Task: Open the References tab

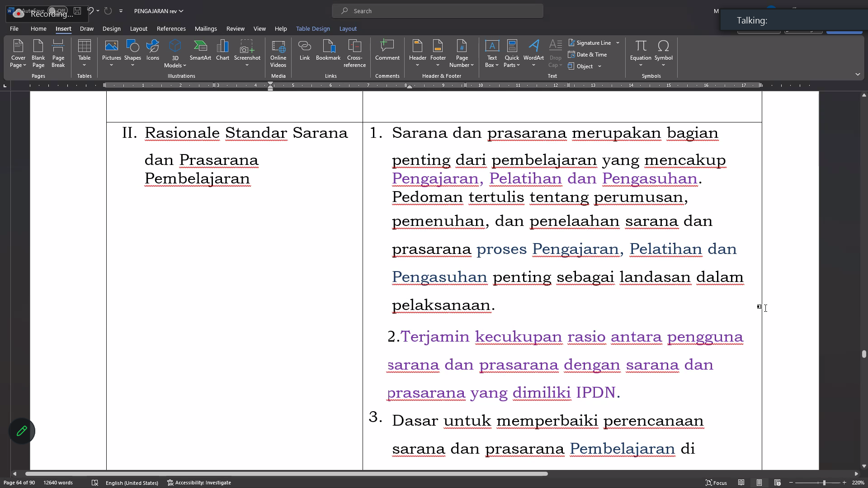Action: point(171,28)
